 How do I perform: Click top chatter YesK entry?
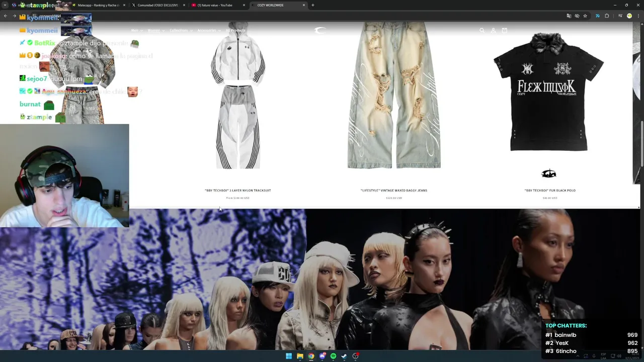pos(591,343)
